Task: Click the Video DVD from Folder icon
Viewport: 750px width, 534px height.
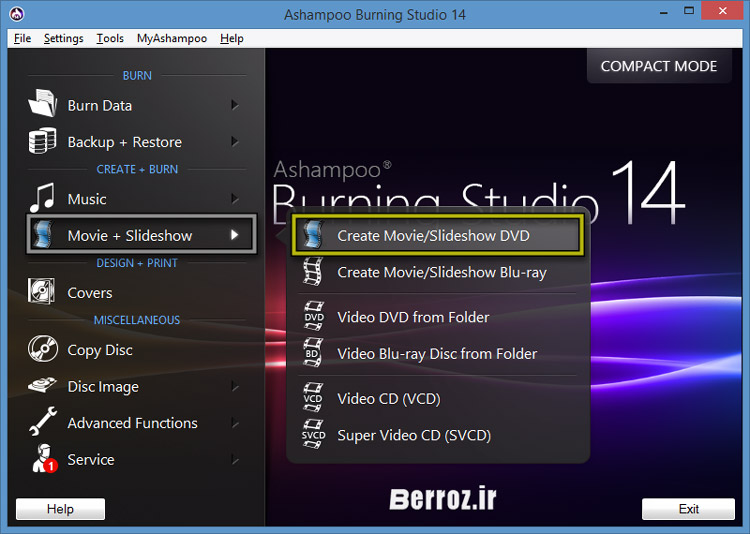Action: [x=314, y=317]
